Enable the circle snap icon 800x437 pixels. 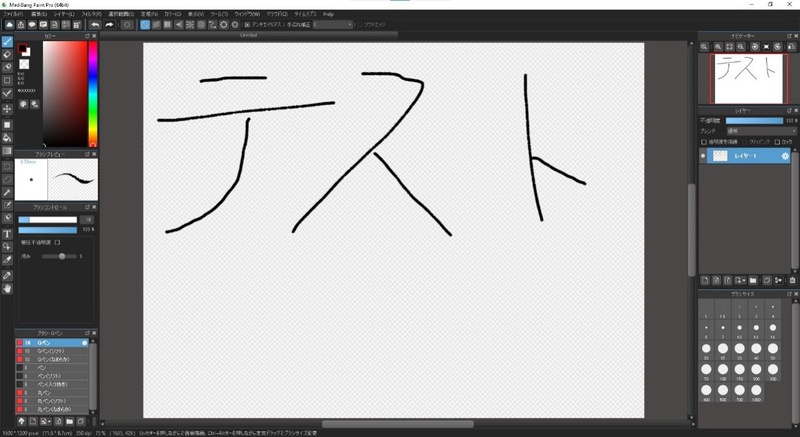click(201, 24)
